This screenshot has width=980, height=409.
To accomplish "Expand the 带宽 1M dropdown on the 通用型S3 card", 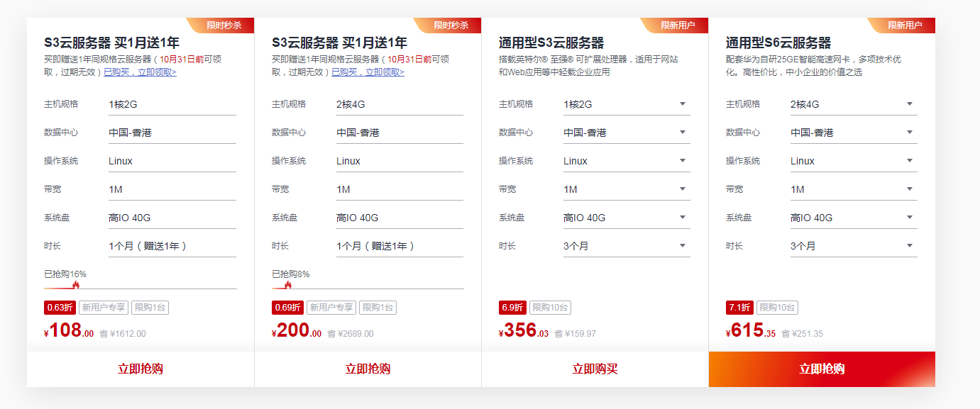I will coord(627,189).
